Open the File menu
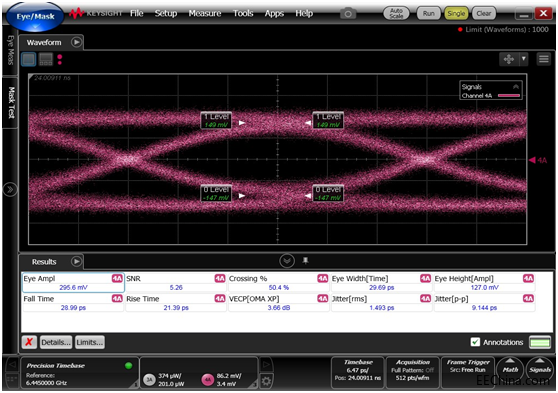 (137, 14)
